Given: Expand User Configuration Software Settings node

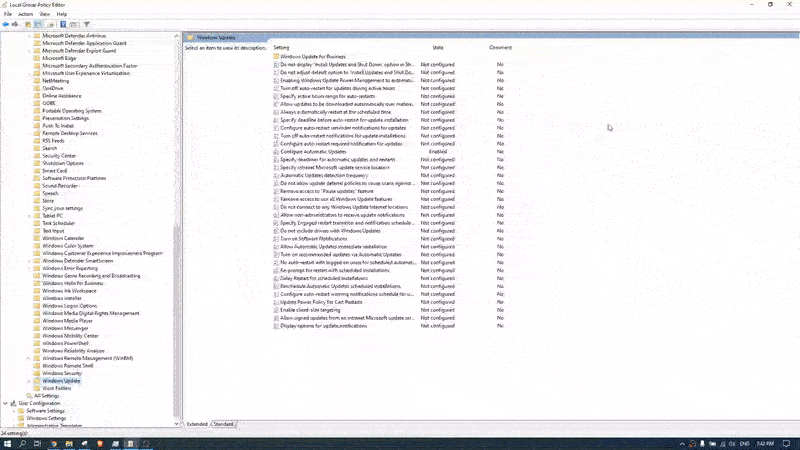Looking at the screenshot, I should pyautogui.click(x=14, y=411).
